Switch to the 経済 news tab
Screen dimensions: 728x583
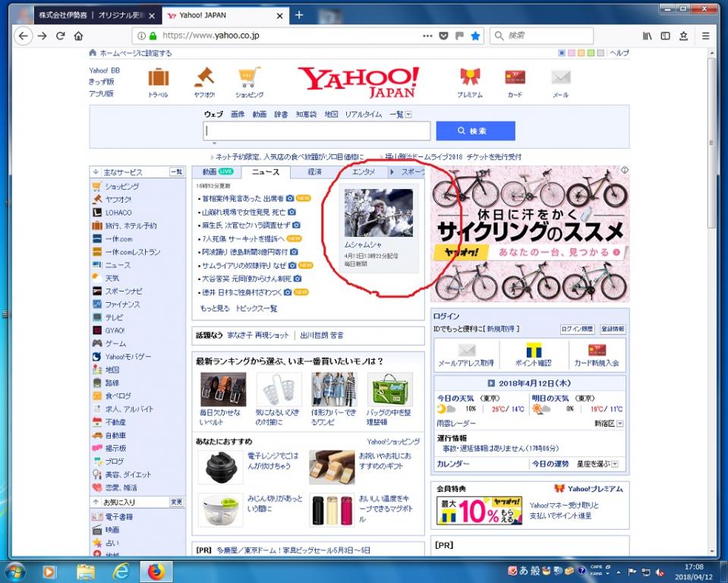314,172
